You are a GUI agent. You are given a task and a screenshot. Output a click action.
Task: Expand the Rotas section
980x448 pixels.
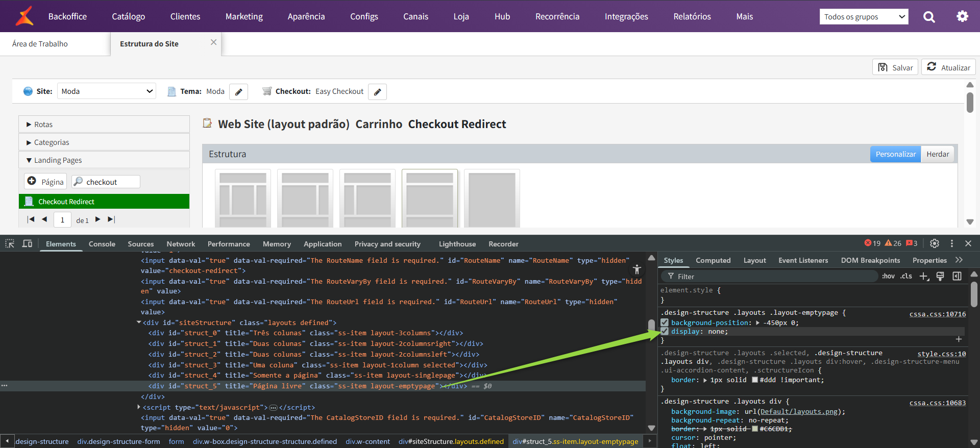pyautogui.click(x=104, y=125)
